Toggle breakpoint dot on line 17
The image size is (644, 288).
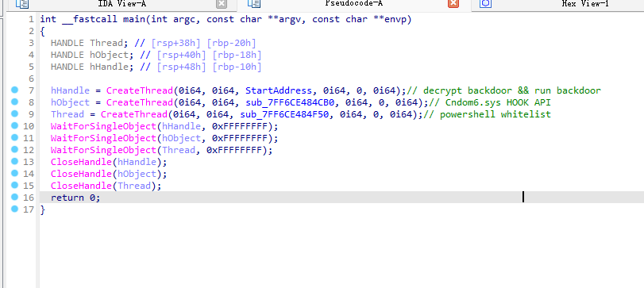point(15,209)
